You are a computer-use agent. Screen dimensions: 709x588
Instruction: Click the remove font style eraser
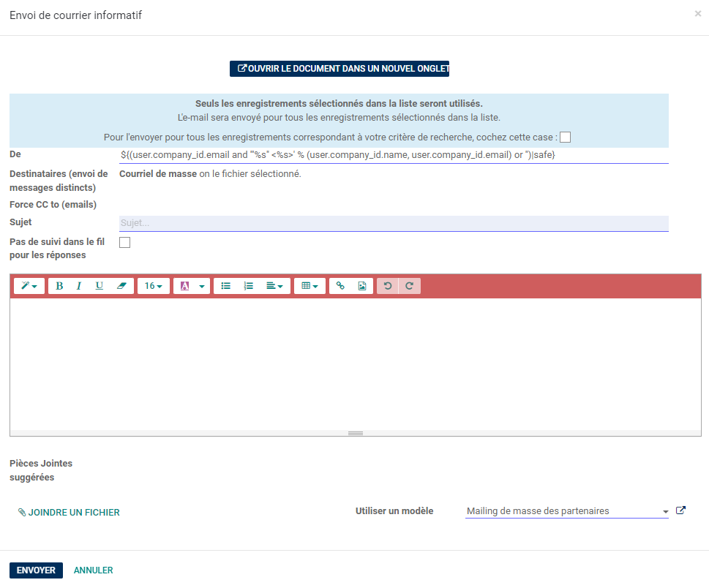[x=121, y=286]
